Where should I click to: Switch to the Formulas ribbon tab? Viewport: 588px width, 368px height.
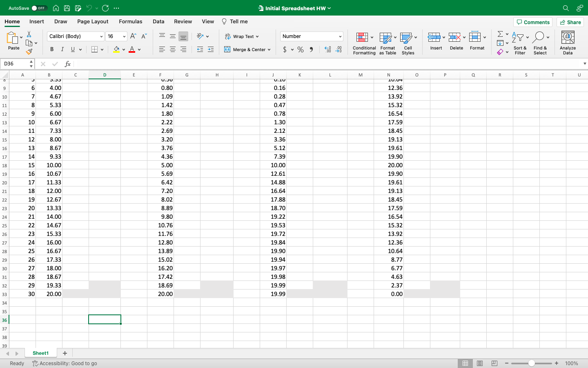point(131,21)
